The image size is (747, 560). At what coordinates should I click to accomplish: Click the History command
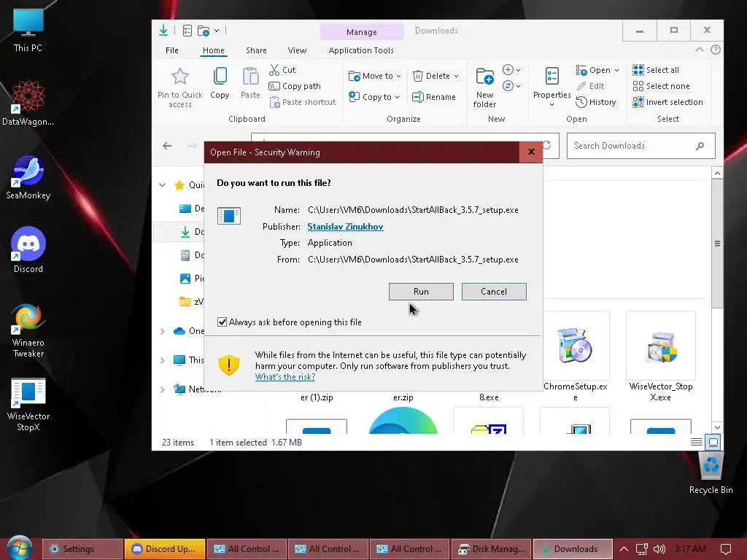point(595,102)
